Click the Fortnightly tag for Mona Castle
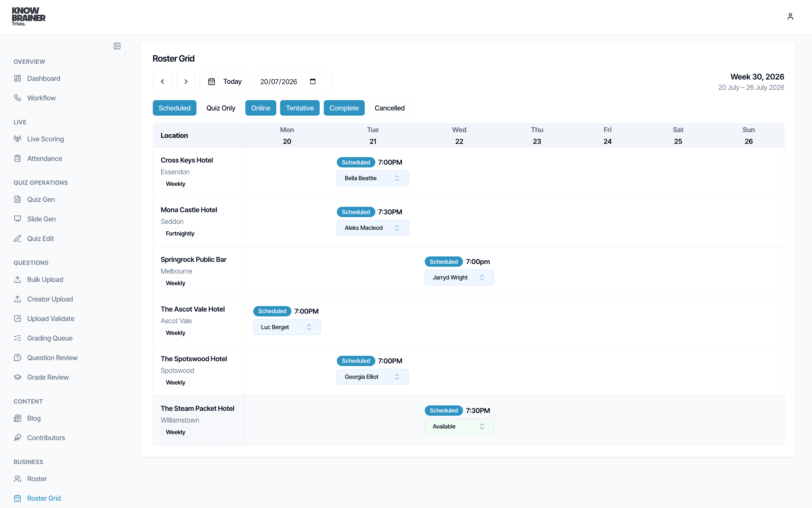Image resolution: width=812 pixels, height=508 pixels. [x=180, y=233]
